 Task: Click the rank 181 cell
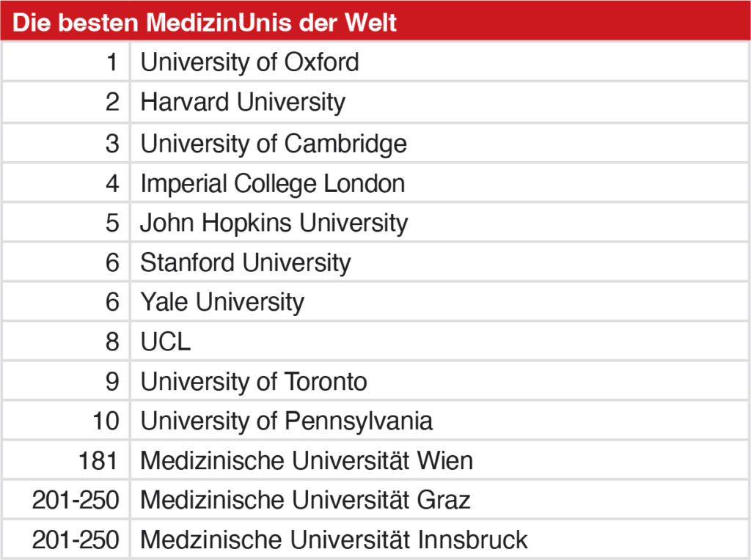coord(98,461)
